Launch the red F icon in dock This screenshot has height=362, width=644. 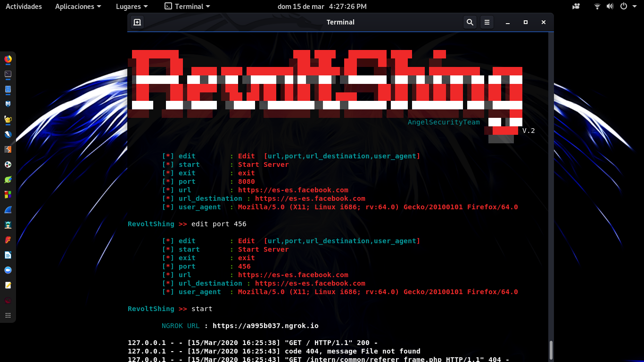[8, 240]
